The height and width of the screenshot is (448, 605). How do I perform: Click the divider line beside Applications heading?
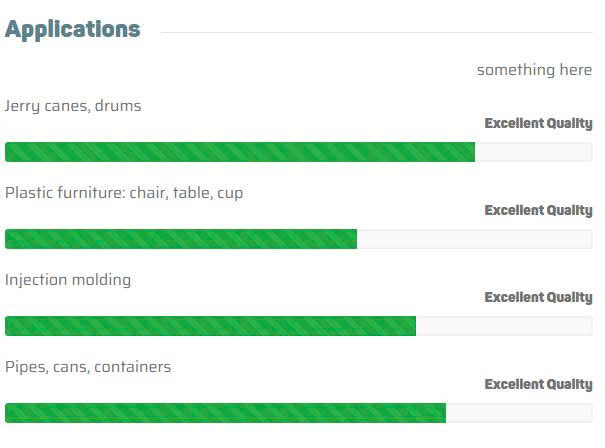[x=376, y=32]
